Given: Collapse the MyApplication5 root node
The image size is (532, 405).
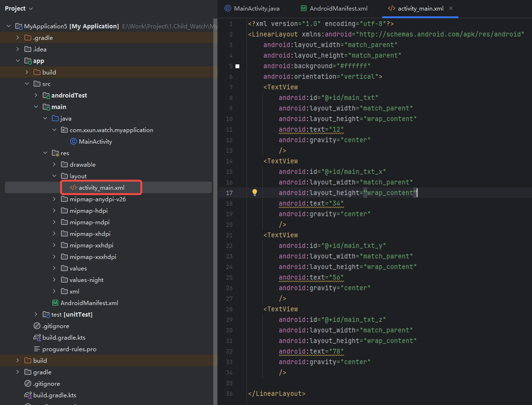Looking at the screenshot, I should coord(9,26).
